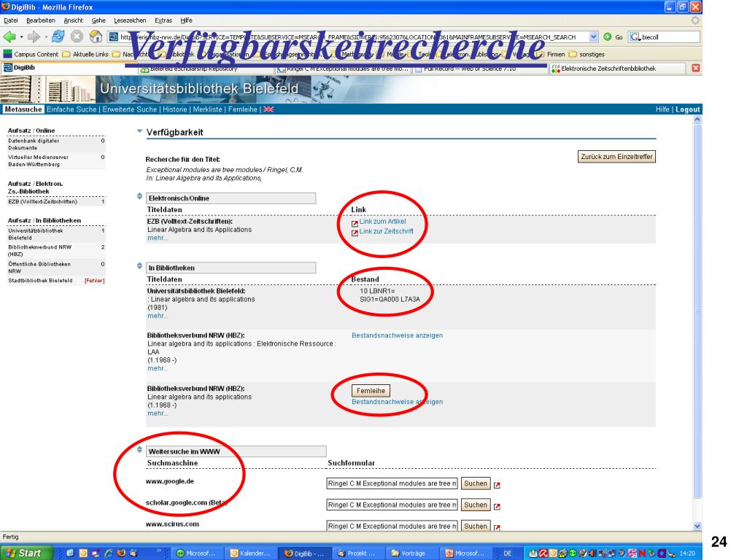Open the Lesezeichen menu
Screen dimensions: 747x560
(x=130, y=20)
